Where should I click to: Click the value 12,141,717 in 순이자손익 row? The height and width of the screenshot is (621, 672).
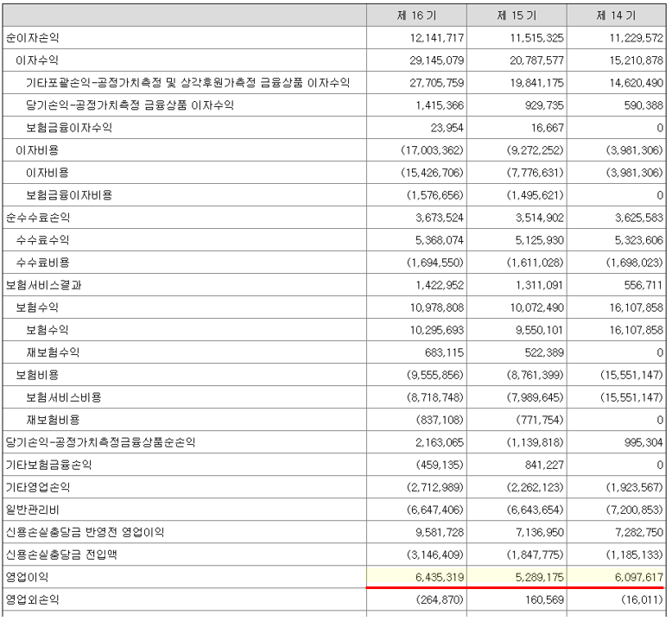437,38
